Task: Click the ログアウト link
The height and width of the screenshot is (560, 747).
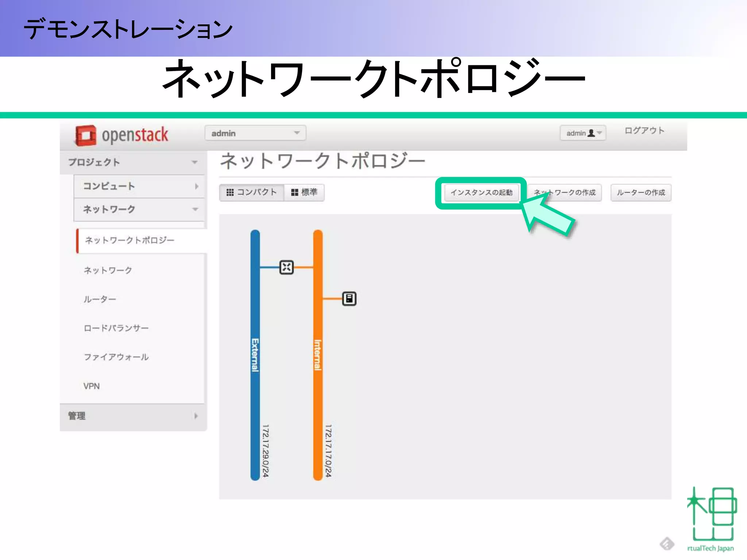Action: click(x=645, y=131)
